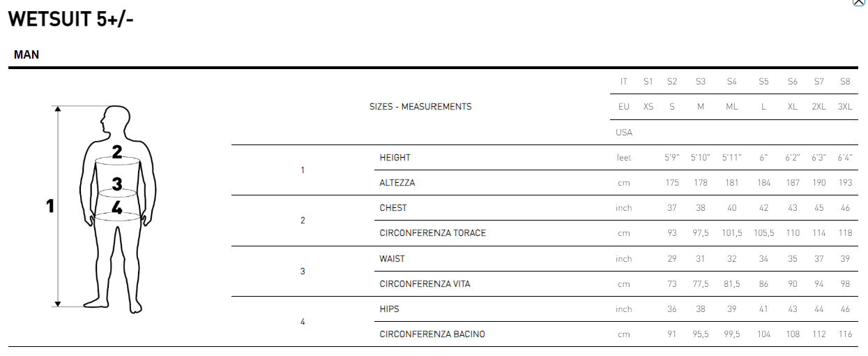868x356 pixels.
Task: Click CIRCONFERENZA TORACE row label
Action: point(433,233)
